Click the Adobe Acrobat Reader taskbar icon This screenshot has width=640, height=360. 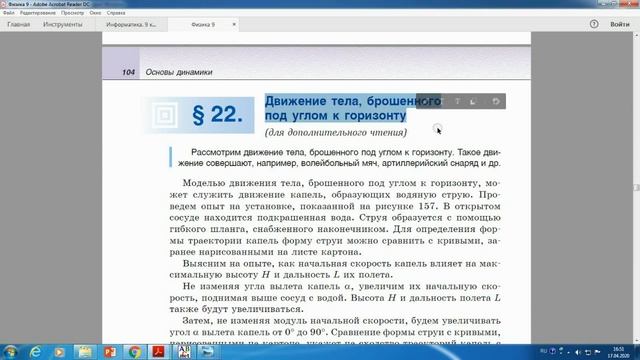click(158, 352)
